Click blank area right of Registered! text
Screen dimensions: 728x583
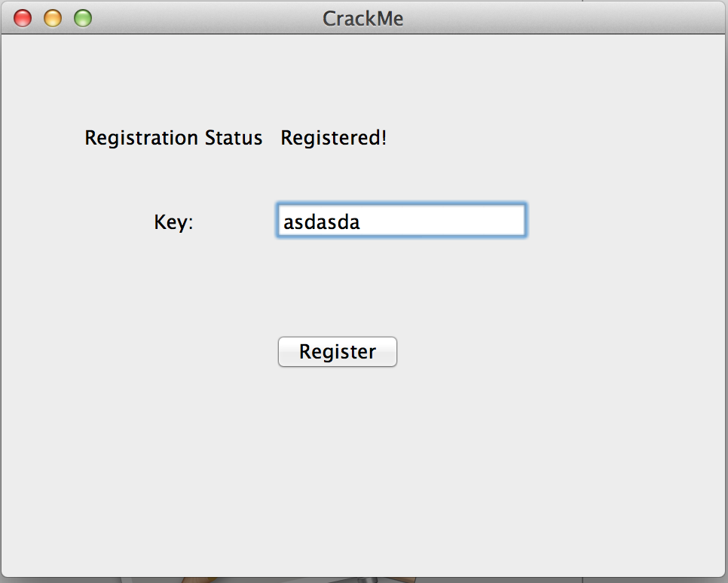(552, 138)
